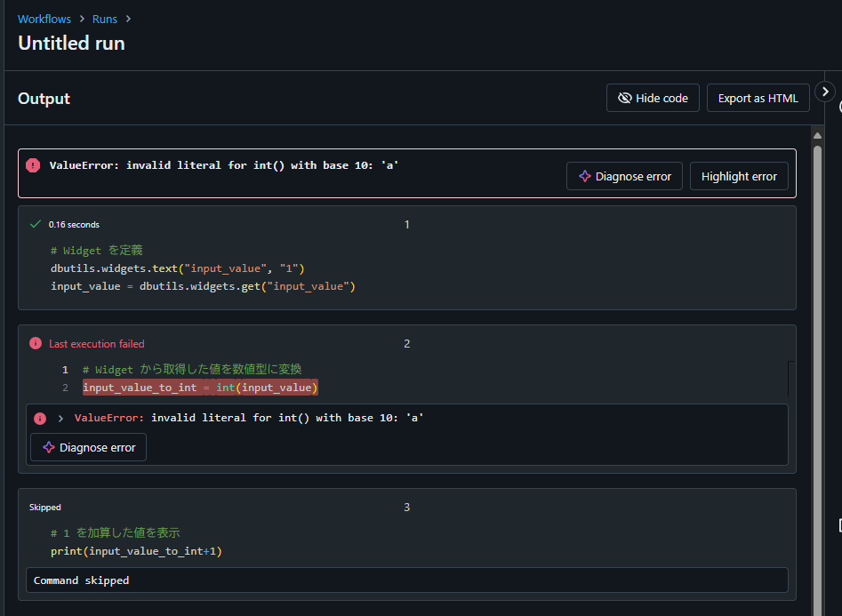Click the sparkle icon on top Diagnose error button
The image size is (842, 616).
pyautogui.click(x=583, y=175)
